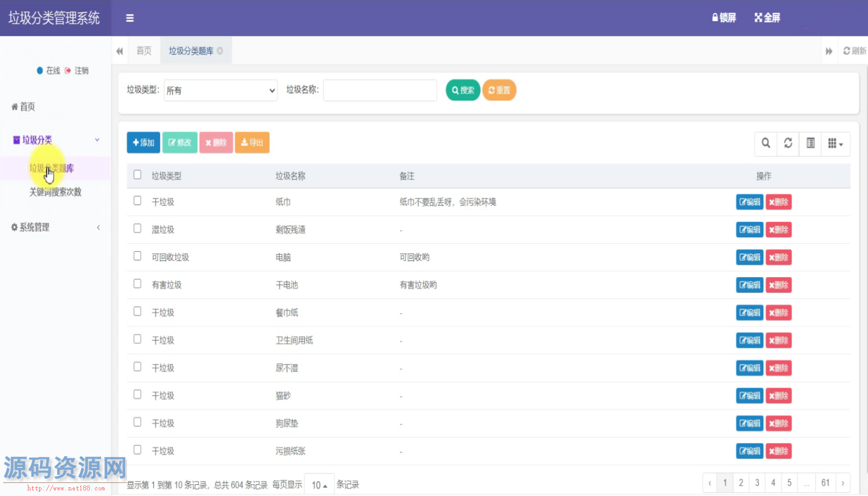Click the 添加 button
Viewport: 868px width, 496px height.
pyautogui.click(x=143, y=143)
